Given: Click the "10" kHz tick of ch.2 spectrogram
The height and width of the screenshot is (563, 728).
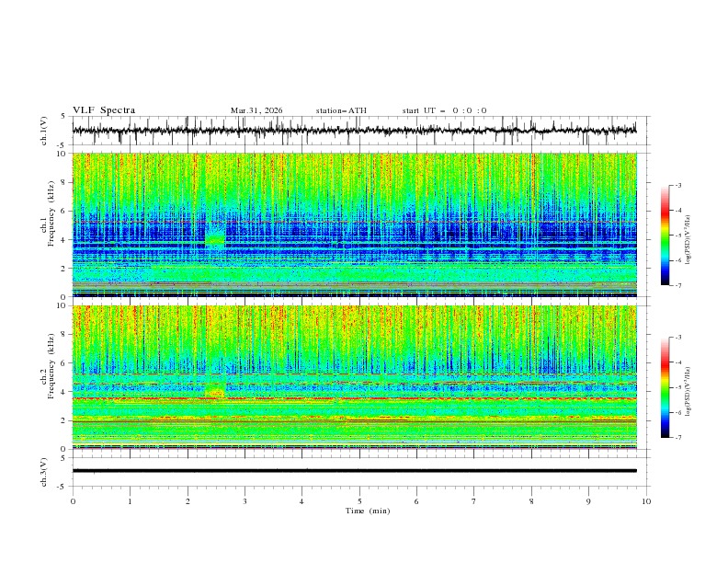Looking at the screenshot, I should (x=63, y=305).
